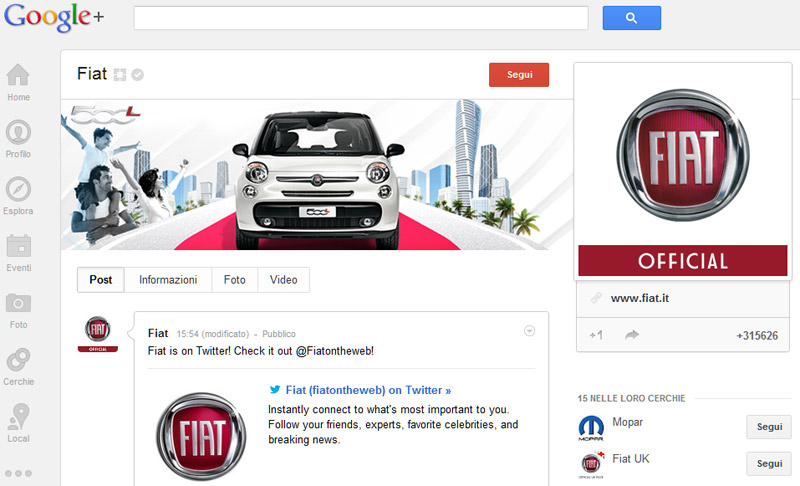Click the +315626 count
This screenshot has width=800, height=486.
757,336
